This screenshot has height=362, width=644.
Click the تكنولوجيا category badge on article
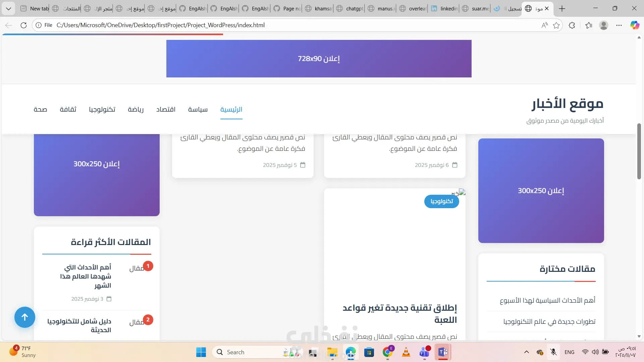pos(441,201)
